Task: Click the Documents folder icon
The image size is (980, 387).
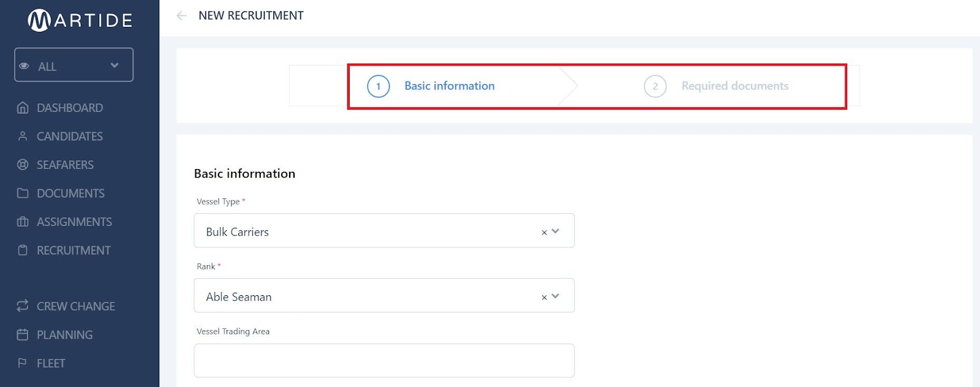Action: click(23, 193)
